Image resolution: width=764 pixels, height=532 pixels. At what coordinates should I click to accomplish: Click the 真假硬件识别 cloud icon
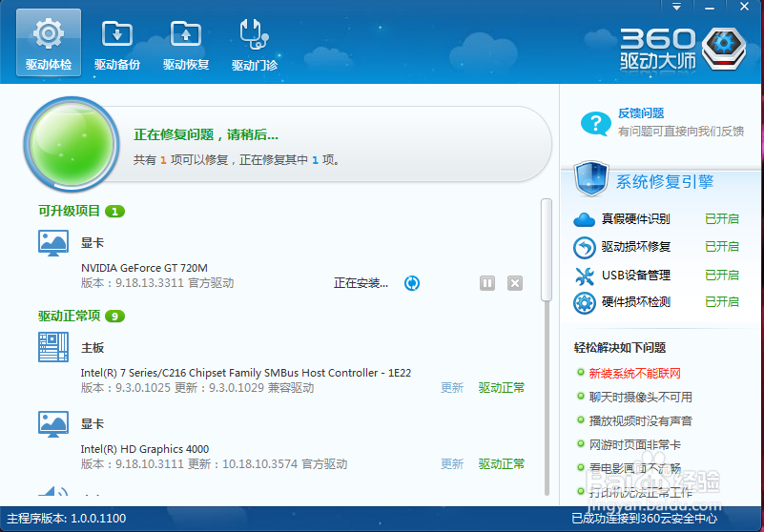584,219
